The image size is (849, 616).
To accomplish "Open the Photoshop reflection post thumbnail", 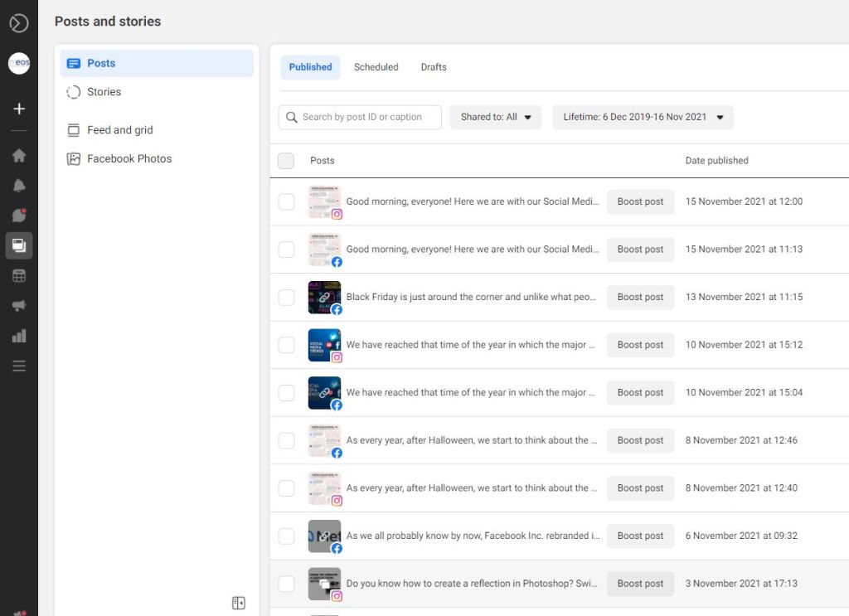I will (x=323, y=584).
